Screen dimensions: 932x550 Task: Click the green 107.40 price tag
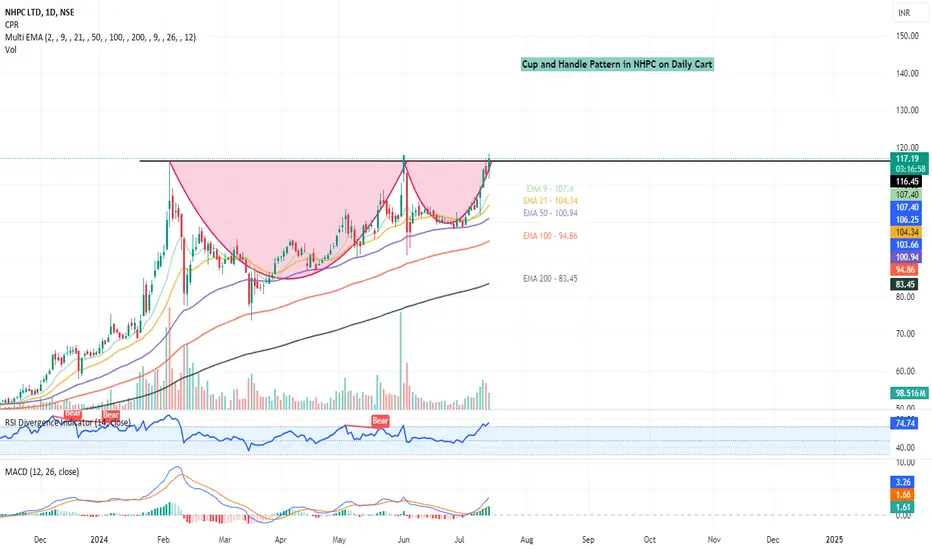908,194
